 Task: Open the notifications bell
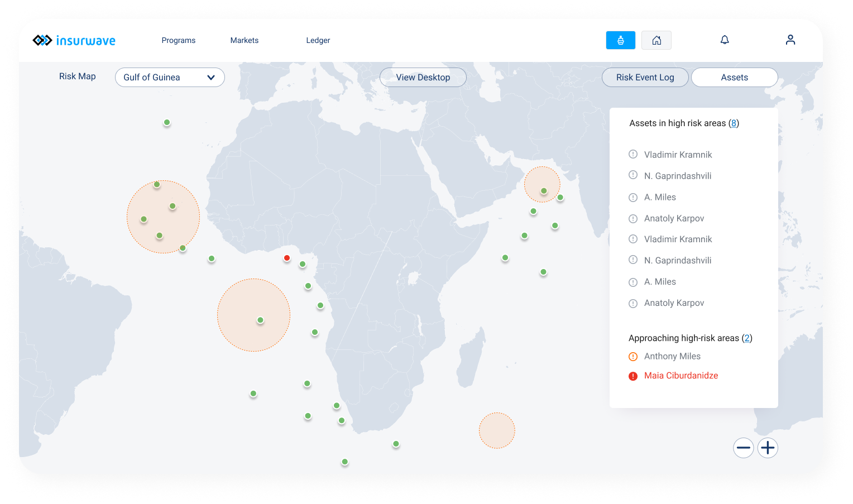pyautogui.click(x=725, y=40)
